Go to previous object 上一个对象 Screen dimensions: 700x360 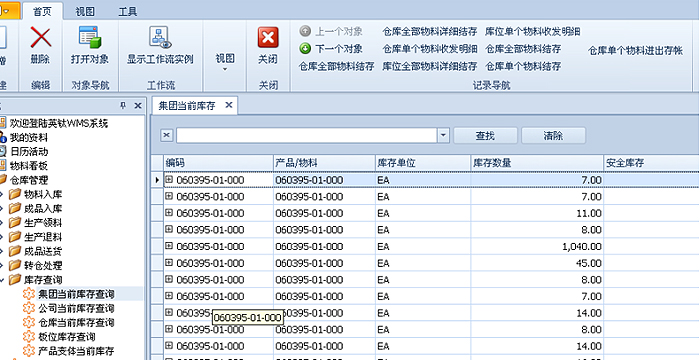[331, 31]
